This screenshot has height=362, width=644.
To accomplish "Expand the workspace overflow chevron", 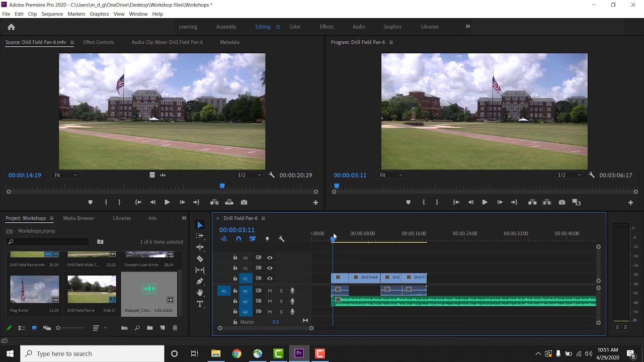I will pos(467,27).
